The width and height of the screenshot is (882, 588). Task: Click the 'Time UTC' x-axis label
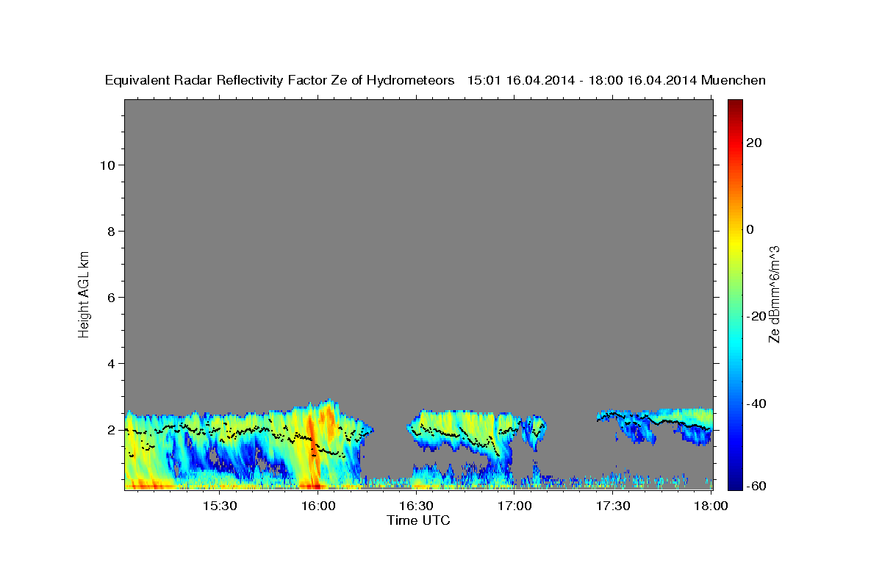click(418, 520)
